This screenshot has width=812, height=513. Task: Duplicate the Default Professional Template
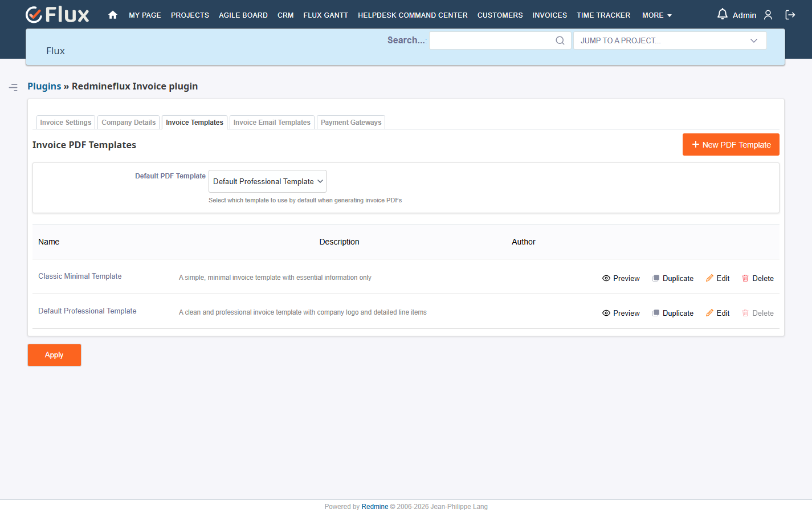click(x=673, y=313)
